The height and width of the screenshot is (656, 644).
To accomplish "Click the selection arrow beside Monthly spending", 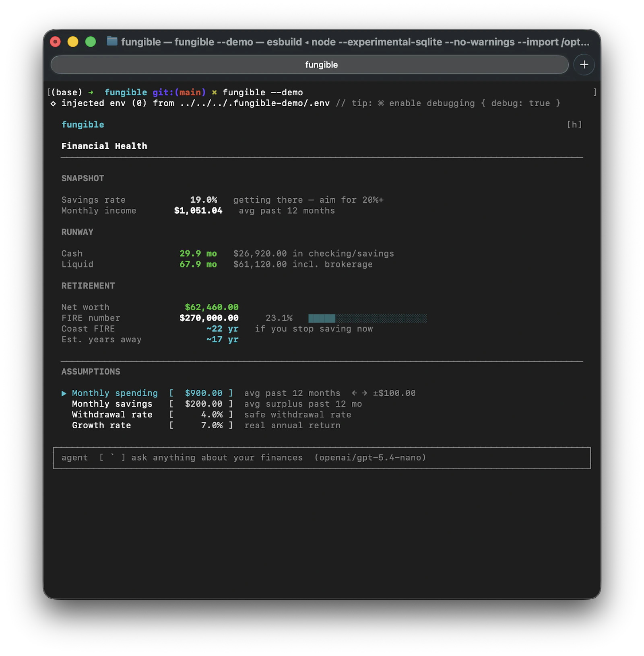I will (x=64, y=393).
